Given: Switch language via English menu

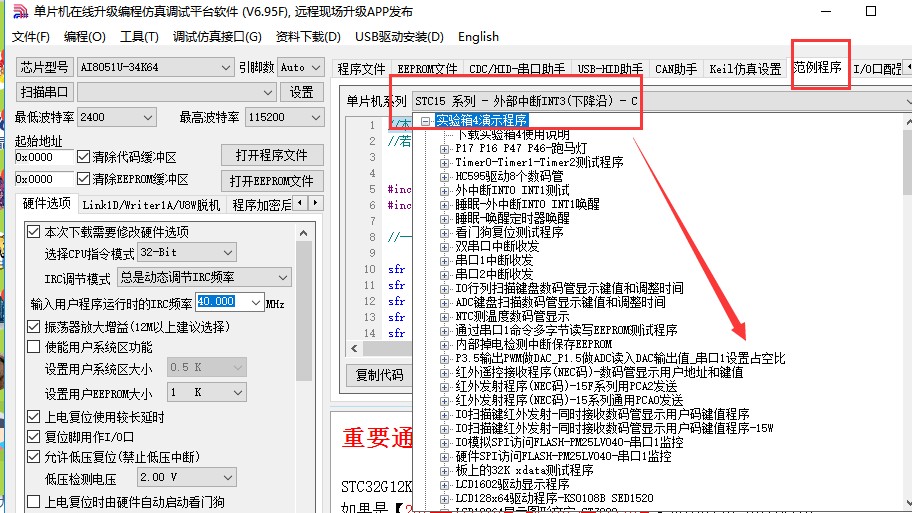Looking at the screenshot, I should (x=478, y=37).
